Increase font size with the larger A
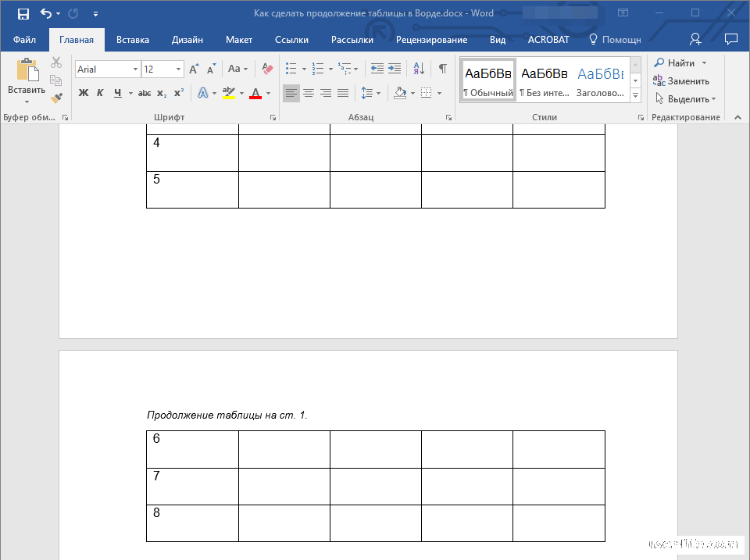750x560 pixels. point(194,70)
